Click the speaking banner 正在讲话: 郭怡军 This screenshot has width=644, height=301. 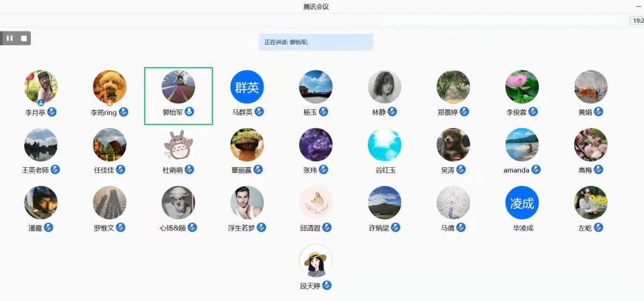pyautogui.click(x=316, y=42)
